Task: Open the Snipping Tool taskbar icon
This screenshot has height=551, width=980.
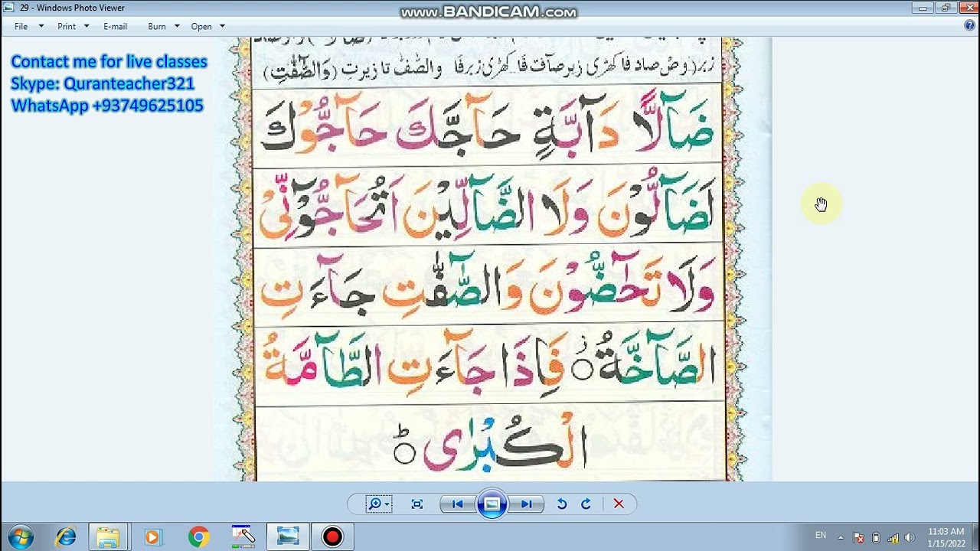Action: 243,537
